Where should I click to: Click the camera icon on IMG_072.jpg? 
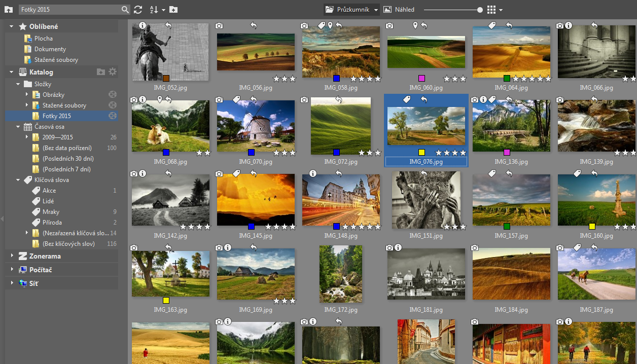pyautogui.click(x=304, y=100)
